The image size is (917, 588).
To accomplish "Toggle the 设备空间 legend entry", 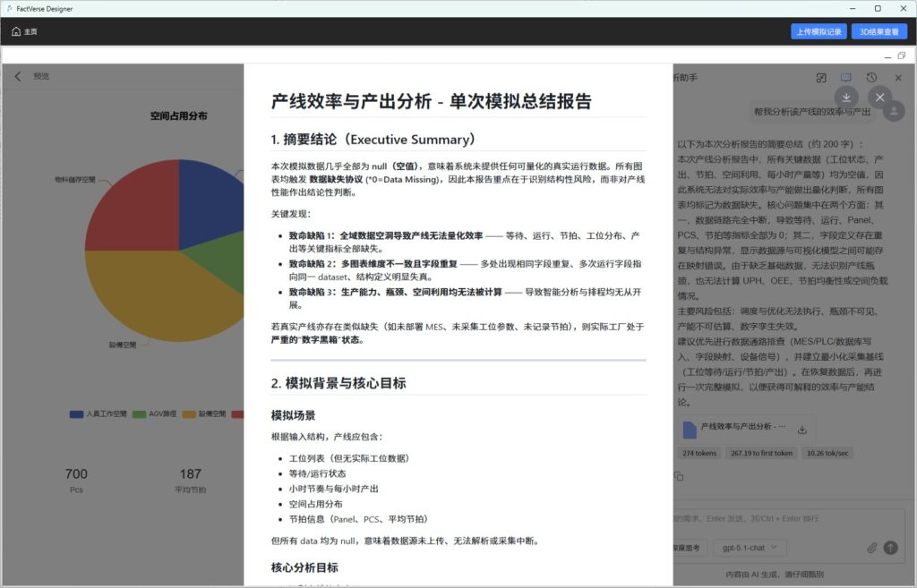I will [x=205, y=414].
